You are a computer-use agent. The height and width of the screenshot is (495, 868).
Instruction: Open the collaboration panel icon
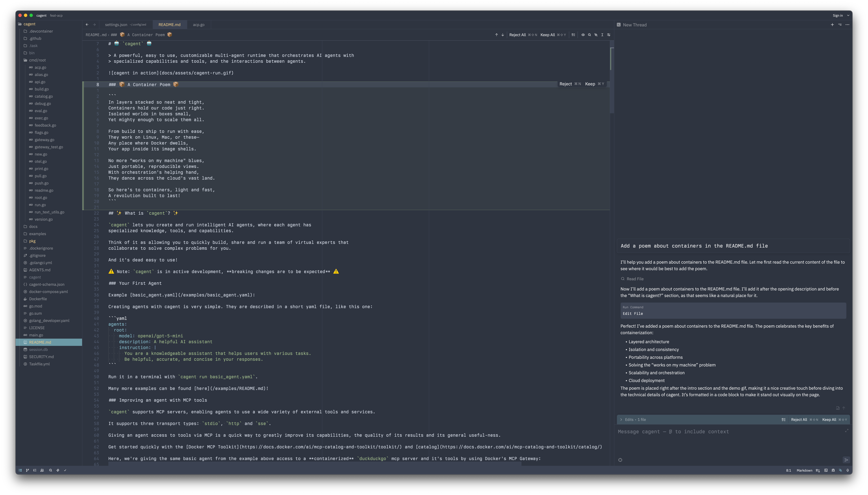[42, 470]
